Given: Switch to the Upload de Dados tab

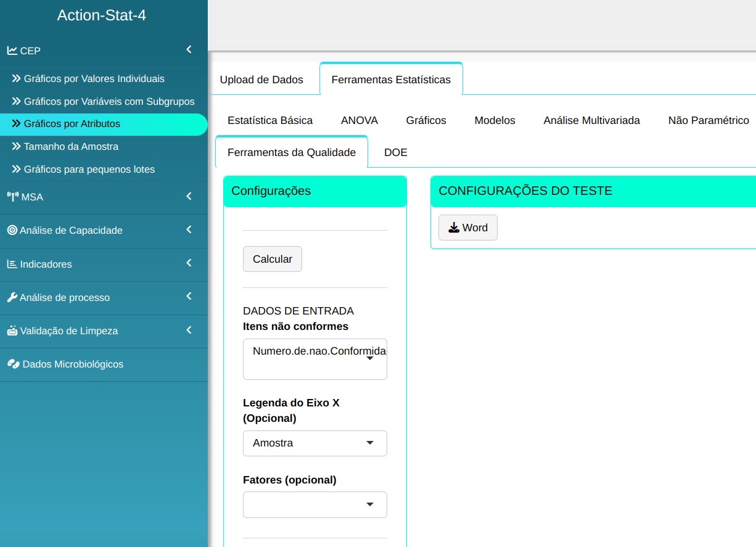Looking at the screenshot, I should [x=261, y=80].
